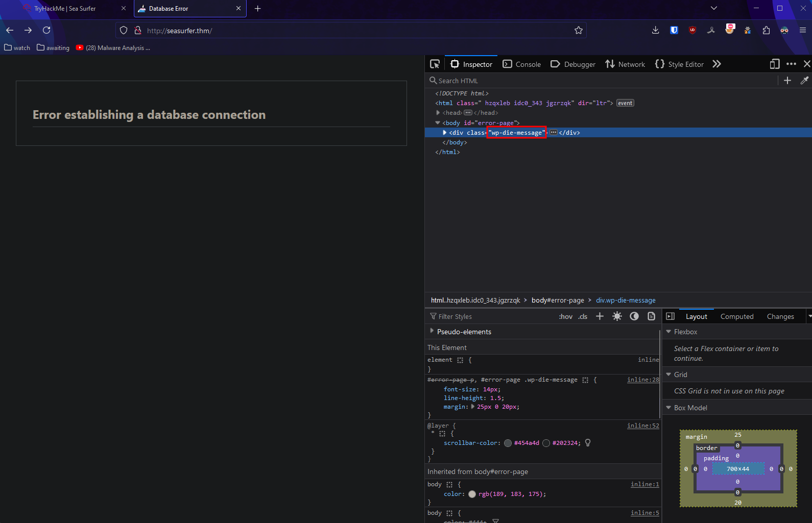Add new CSS rule plus icon
Image resolution: width=812 pixels, height=523 pixels.
coord(600,316)
